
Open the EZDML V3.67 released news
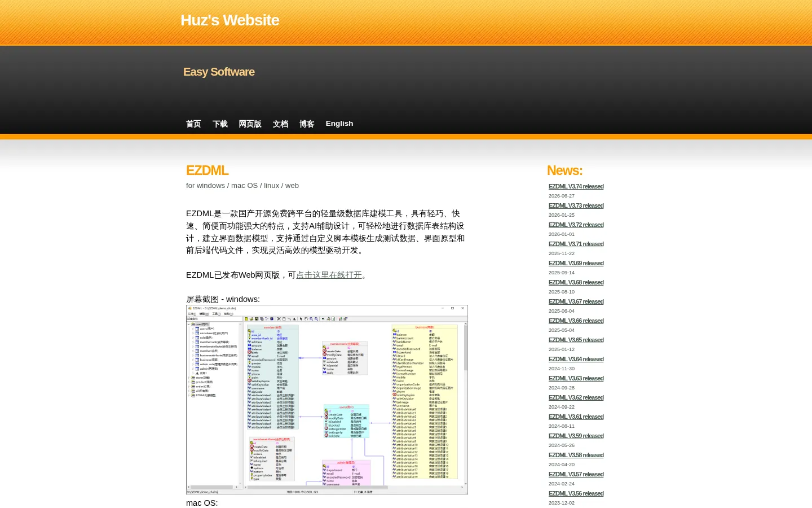(576, 301)
